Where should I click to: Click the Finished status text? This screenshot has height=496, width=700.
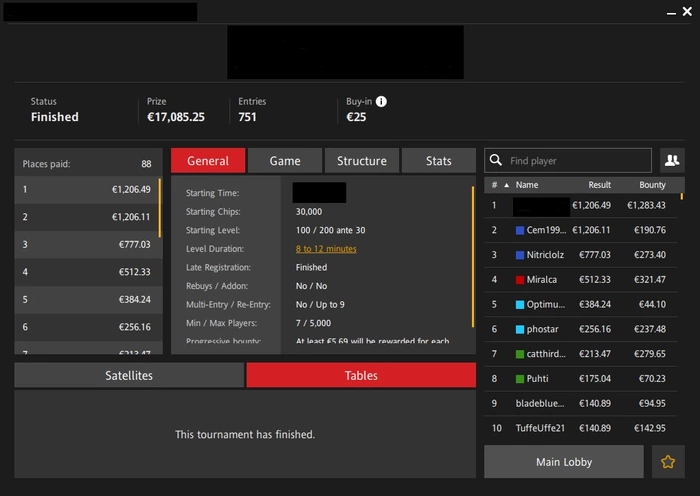(x=54, y=117)
